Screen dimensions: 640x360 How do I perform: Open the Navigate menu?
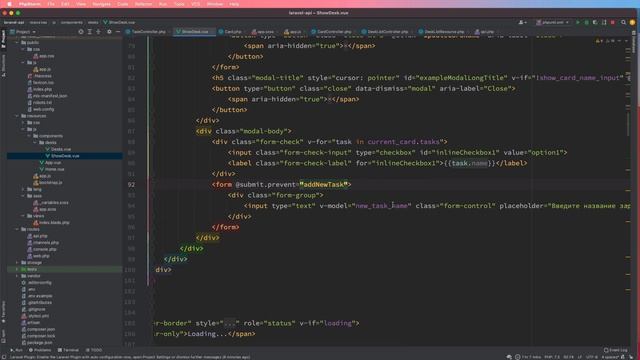tap(101, 4)
